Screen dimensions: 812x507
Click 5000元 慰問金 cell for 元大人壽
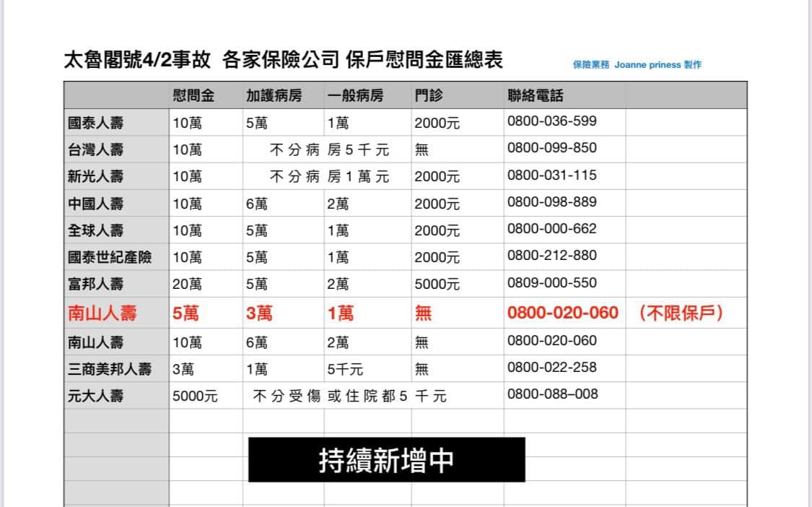tap(195, 396)
